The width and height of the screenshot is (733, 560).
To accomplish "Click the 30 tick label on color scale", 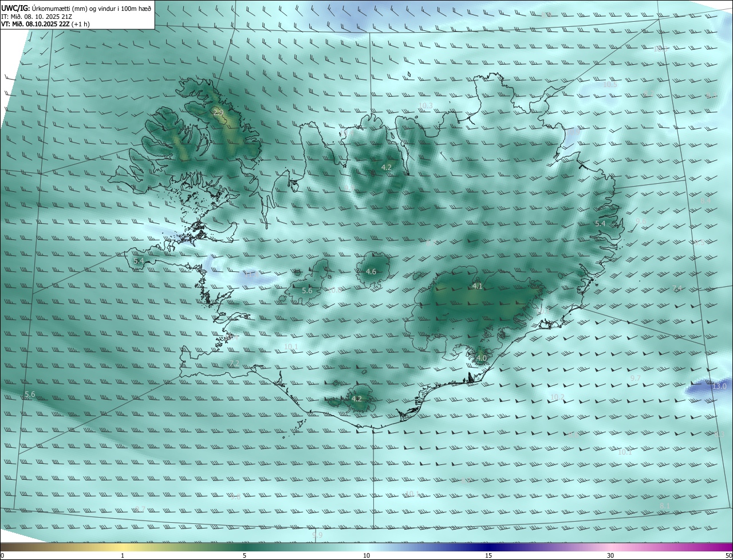I will 610,555.
